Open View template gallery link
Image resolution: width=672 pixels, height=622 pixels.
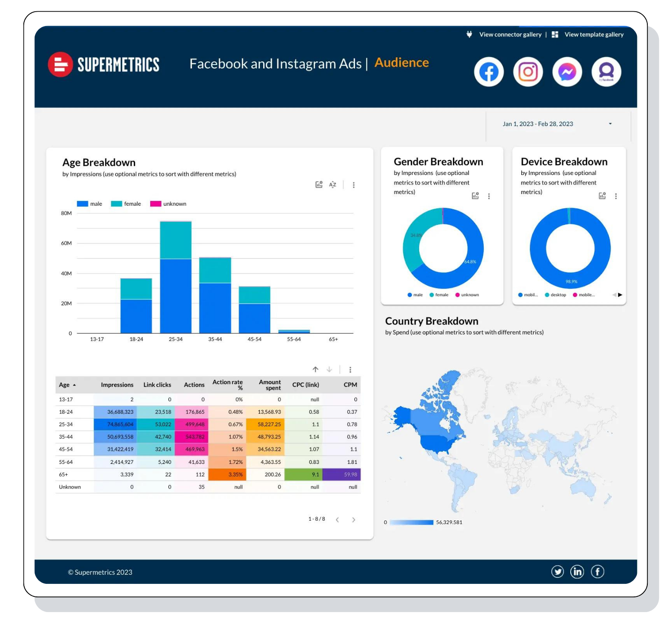click(594, 35)
